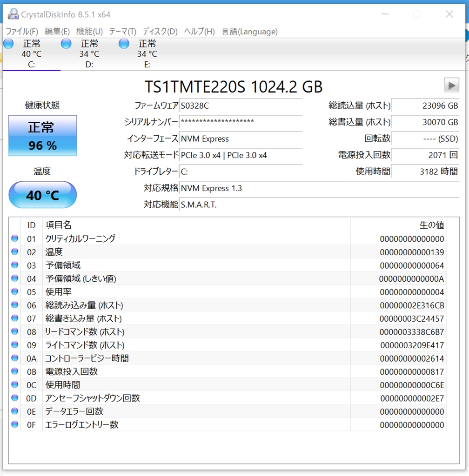This screenshot has height=476, width=469.
Task: Click the features field S.M.A.R.T.
Action: pyautogui.click(x=319, y=205)
